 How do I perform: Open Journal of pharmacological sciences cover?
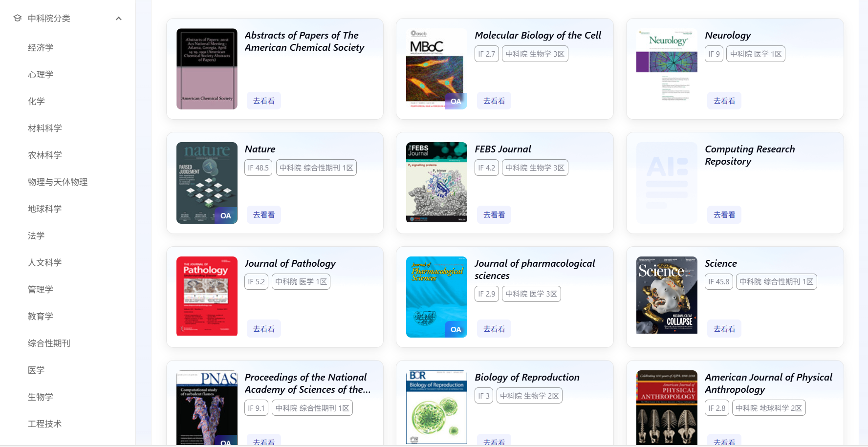coord(436,297)
